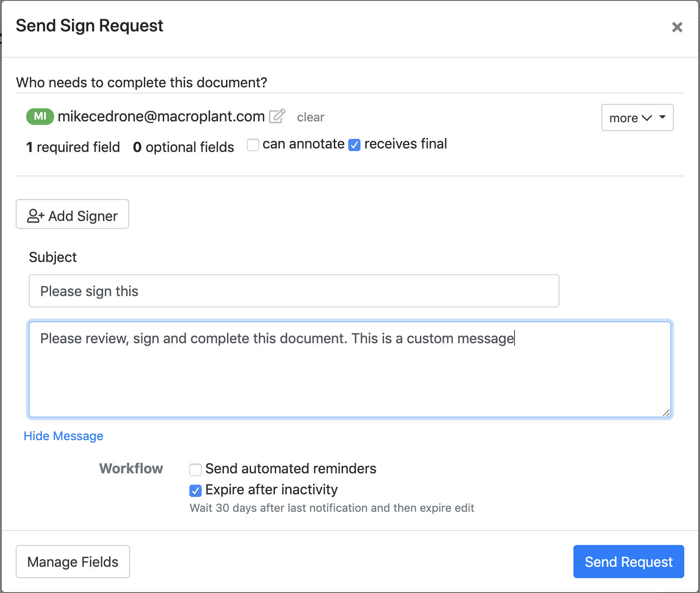Image resolution: width=700 pixels, height=593 pixels.
Task: Close the Send Sign Request dialog
Action: click(677, 27)
